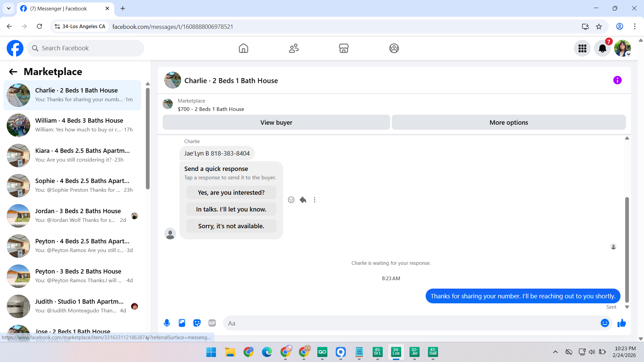The width and height of the screenshot is (644, 362).
Task: Attach a photo using image icon
Action: pyautogui.click(x=182, y=323)
